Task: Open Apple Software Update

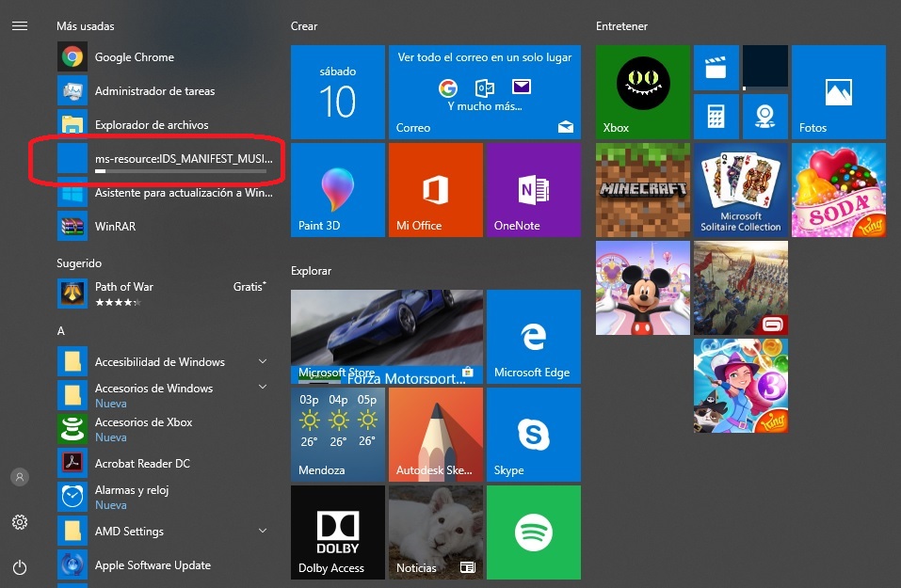Action: (x=167, y=565)
